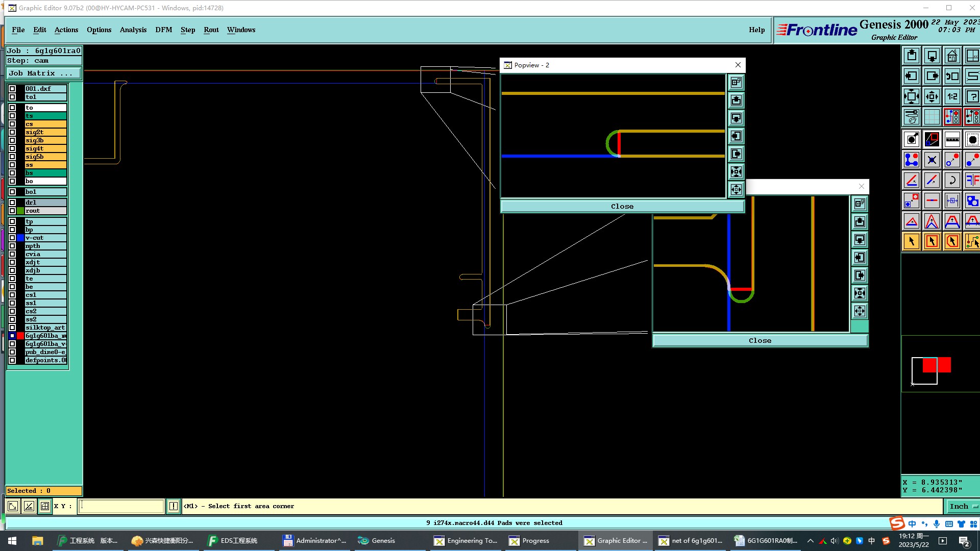Click the wrench and palette settings icon

pos(911,117)
